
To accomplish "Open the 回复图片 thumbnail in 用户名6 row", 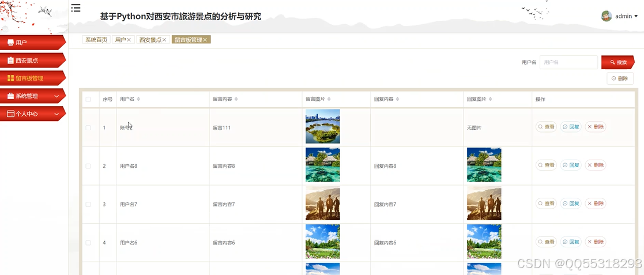I will pyautogui.click(x=484, y=242).
